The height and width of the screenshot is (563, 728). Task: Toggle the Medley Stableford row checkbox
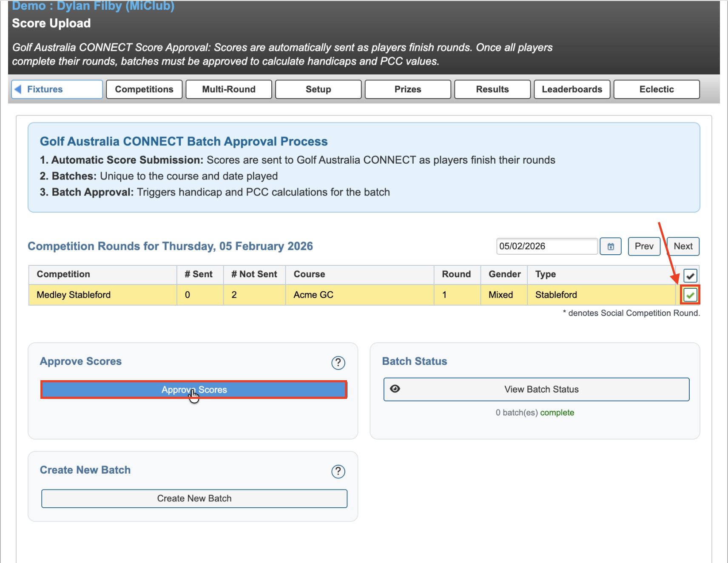(x=690, y=295)
